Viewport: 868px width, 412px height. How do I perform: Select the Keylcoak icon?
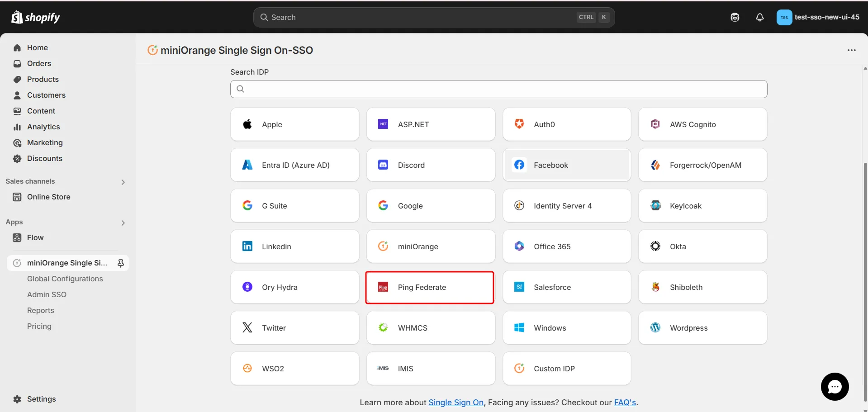[655, 205]
